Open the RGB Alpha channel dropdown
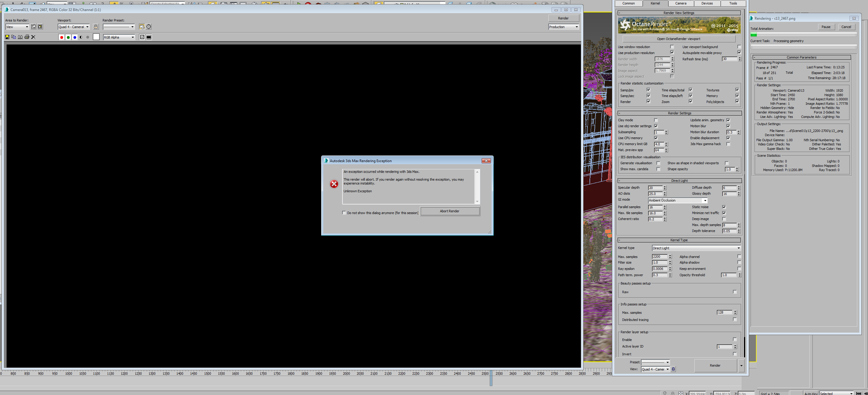Image resolution: width=868 pixels, height=395 pixels. click(119, 37)
